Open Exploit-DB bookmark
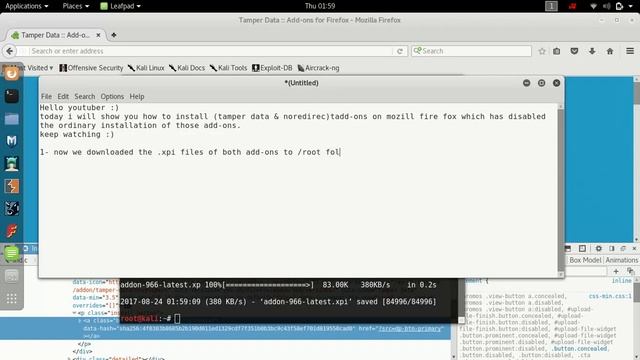 coord(272,68)
